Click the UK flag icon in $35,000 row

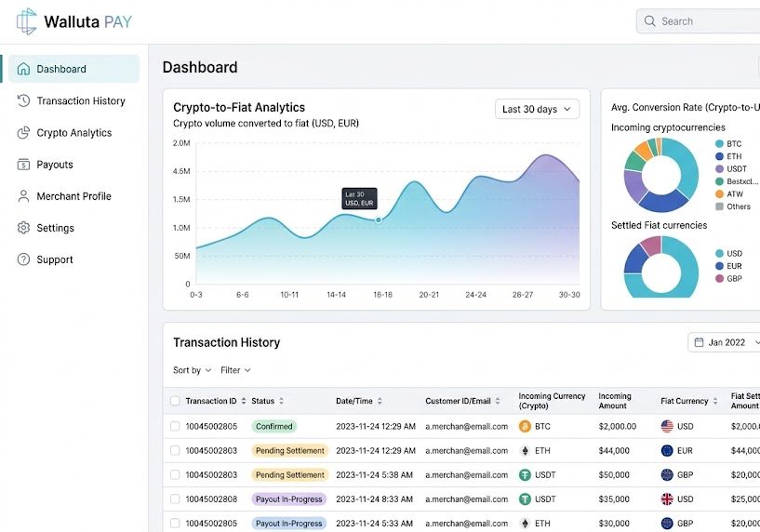tap(667, 499)
